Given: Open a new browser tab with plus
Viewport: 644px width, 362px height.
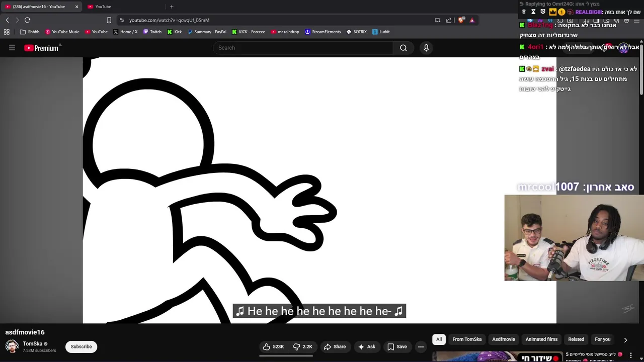Looking at the screenshot, I should click(x=172, y=7).
